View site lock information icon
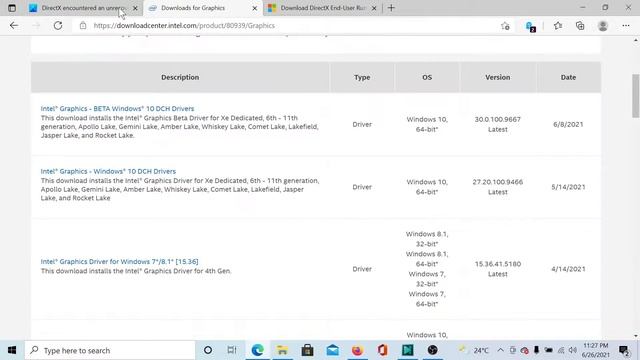The height and width of the screenshot is (360, 640). 83,25
